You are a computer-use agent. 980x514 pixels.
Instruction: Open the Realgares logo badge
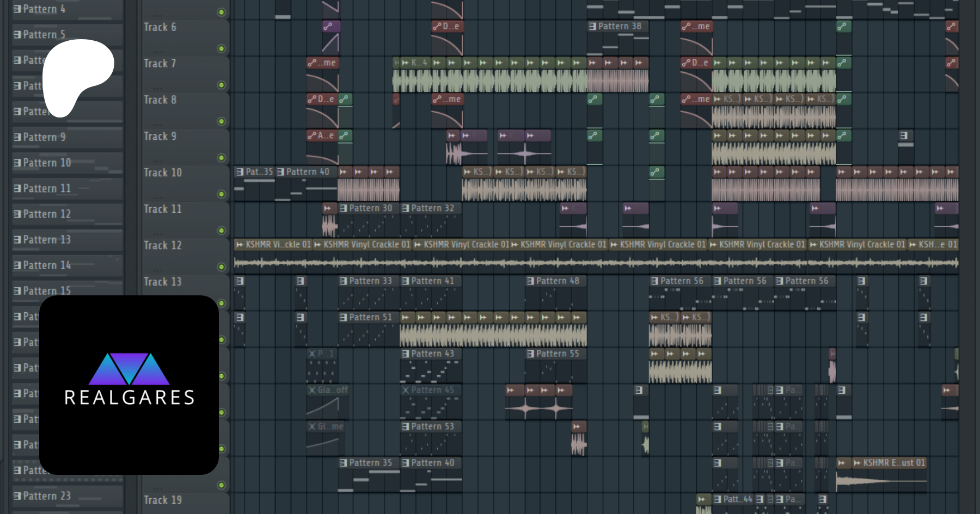[x=129, y=385]
